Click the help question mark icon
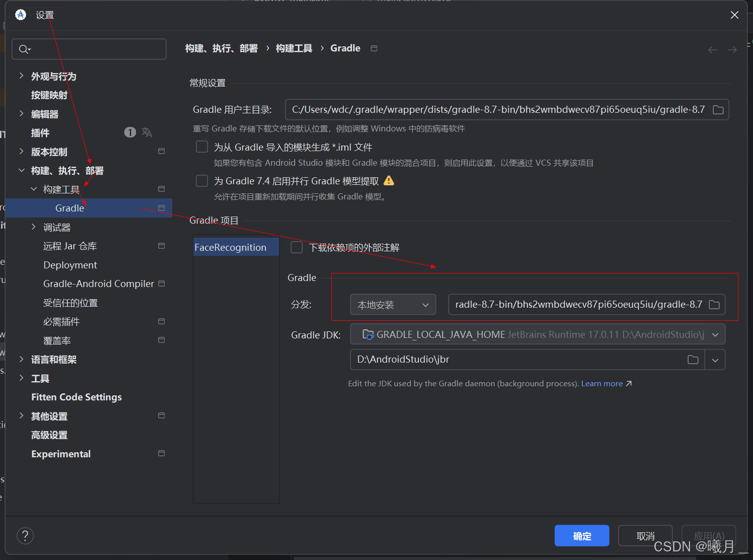The height and width of the screenshot is (560, 753). pyautogui.click(x=25, y=535)
